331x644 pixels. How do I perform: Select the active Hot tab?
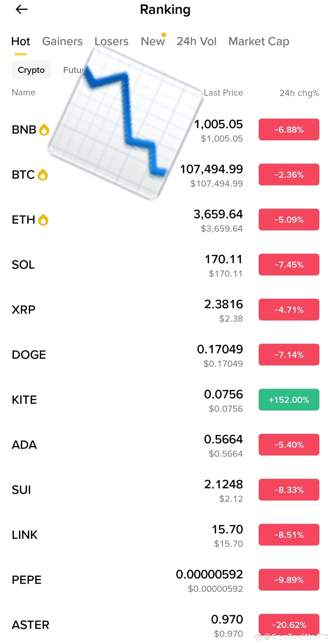click(x=21, y=41)
